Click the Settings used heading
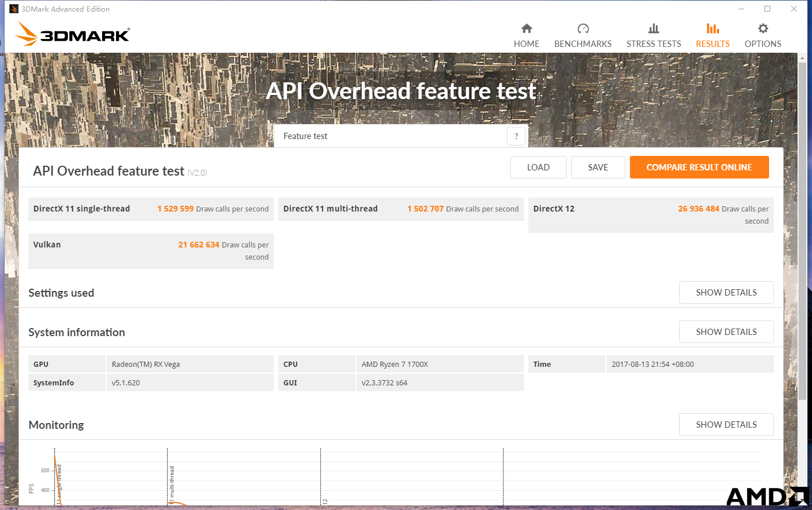Image resolution: width=812 pixels, height=510 pixels. [x=61, y=293]
